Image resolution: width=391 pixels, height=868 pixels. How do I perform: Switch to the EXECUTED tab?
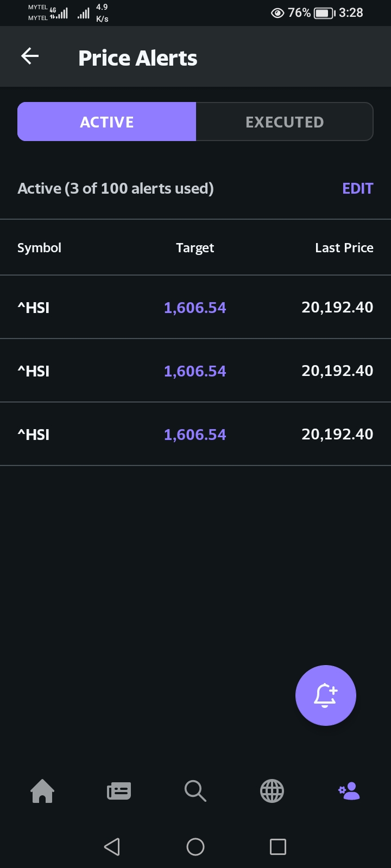(285, 122)
